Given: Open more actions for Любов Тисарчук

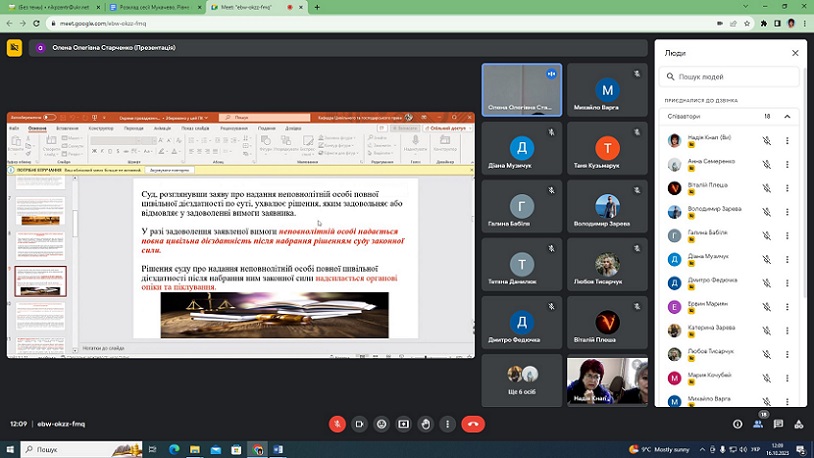Looking at the screenshot, I should point(787,354).
